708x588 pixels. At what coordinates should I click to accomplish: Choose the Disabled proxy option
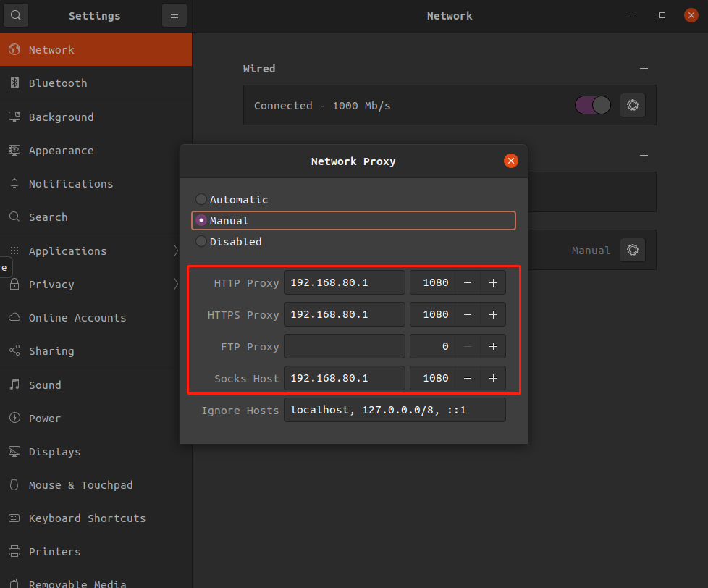click(x=201, y=241)
